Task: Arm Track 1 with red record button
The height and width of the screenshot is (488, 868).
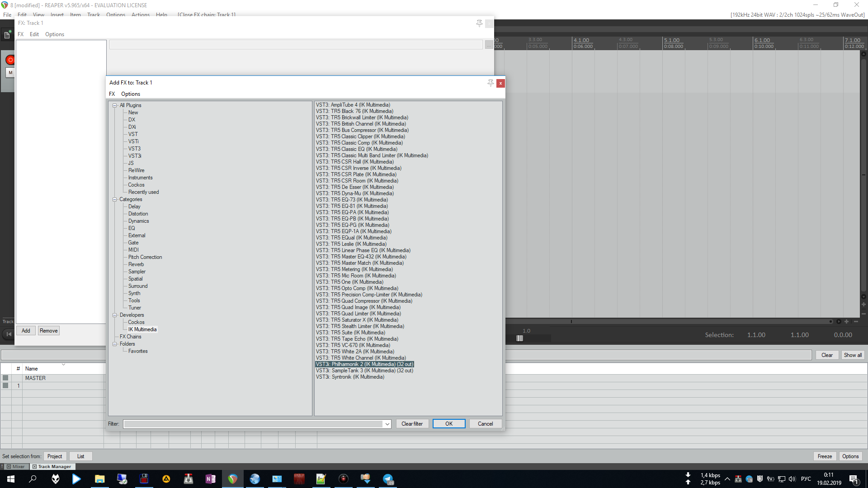Action: [10, 60]
